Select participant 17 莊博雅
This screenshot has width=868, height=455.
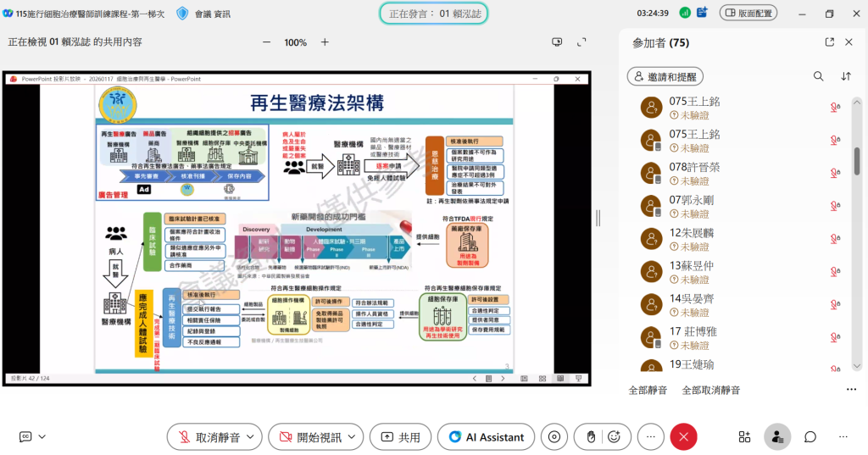point(740,338)
